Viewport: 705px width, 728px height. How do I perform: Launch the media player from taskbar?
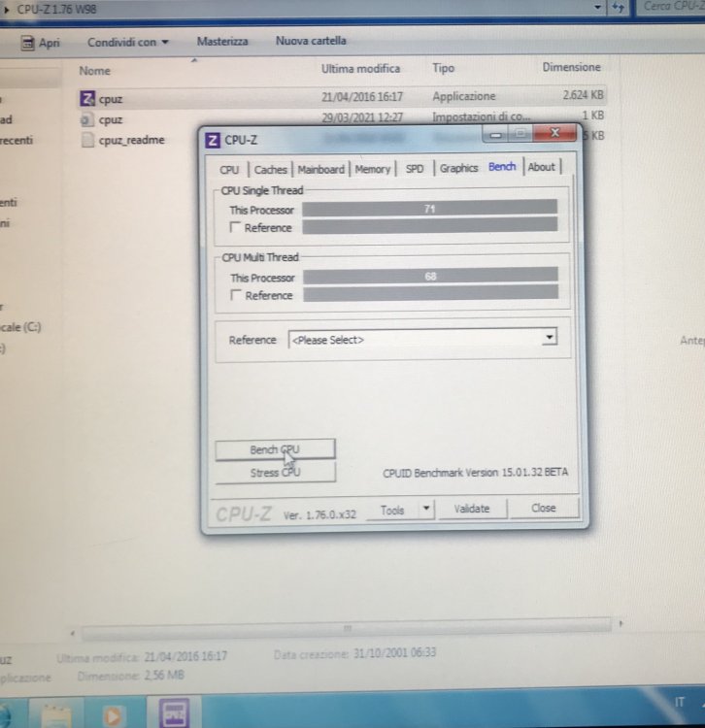(113, 715)
